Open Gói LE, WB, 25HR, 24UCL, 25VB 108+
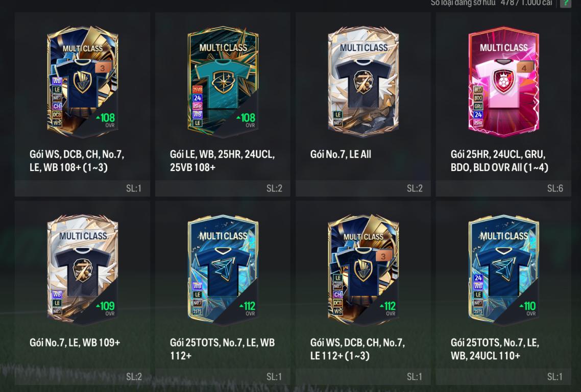 (222, 161)
